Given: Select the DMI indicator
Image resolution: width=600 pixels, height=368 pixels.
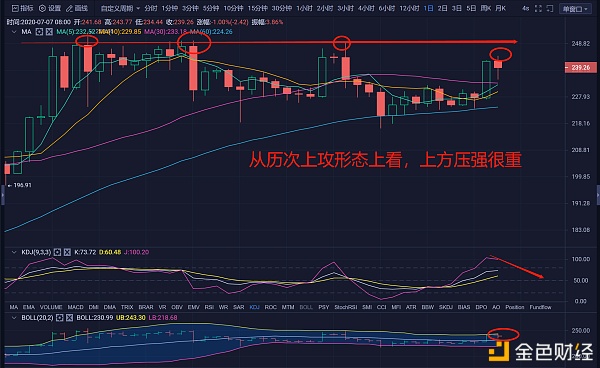Looking at the screenshot, I should coord(94,307).
